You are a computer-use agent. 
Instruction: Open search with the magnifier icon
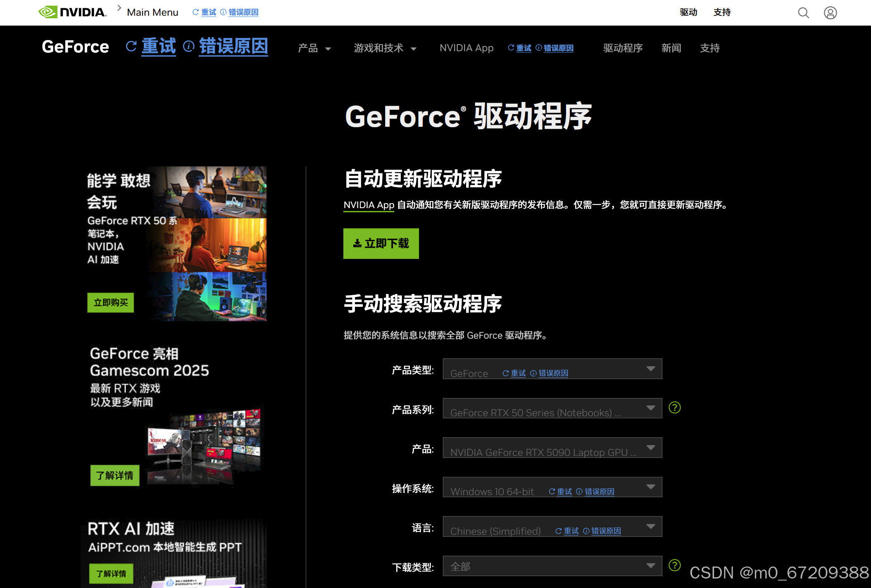[x=803, y=13]
